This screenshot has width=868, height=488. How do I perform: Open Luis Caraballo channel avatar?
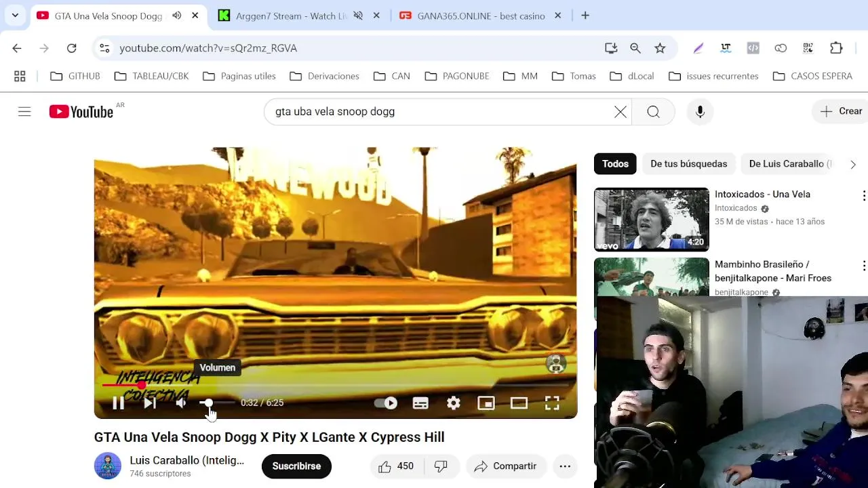tap(108, 466)
